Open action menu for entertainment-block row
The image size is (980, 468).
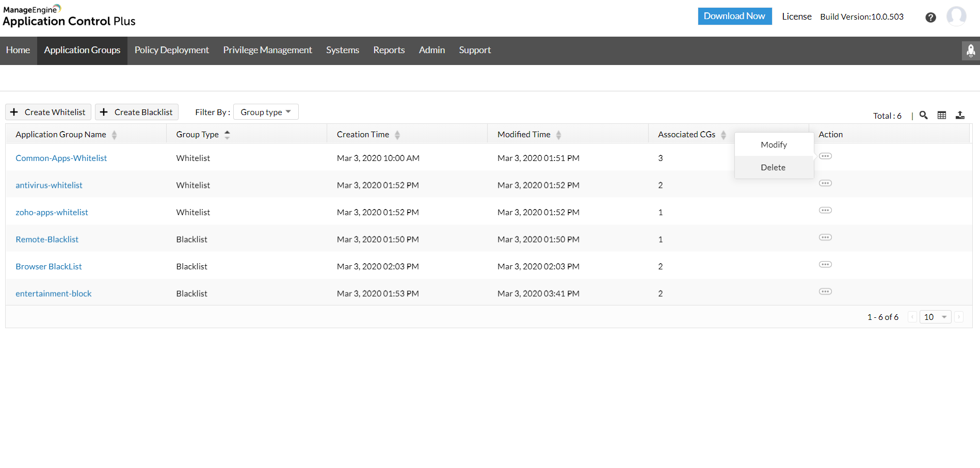tap(825, 292)
